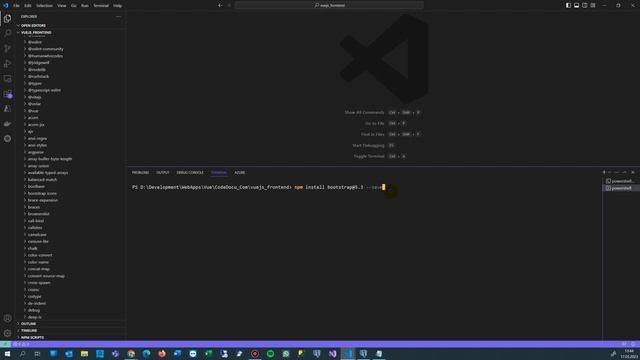Switch to the Output panel tab

[163, 173]
